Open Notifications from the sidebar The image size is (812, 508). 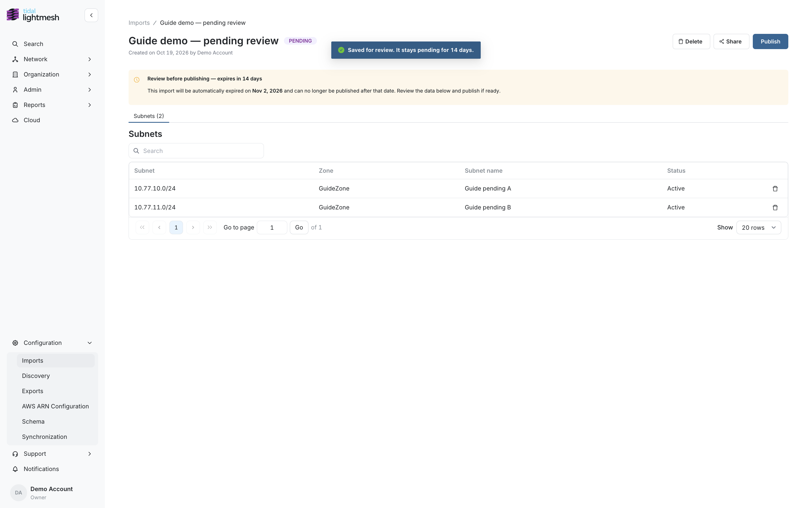click(x=52, y=469)
